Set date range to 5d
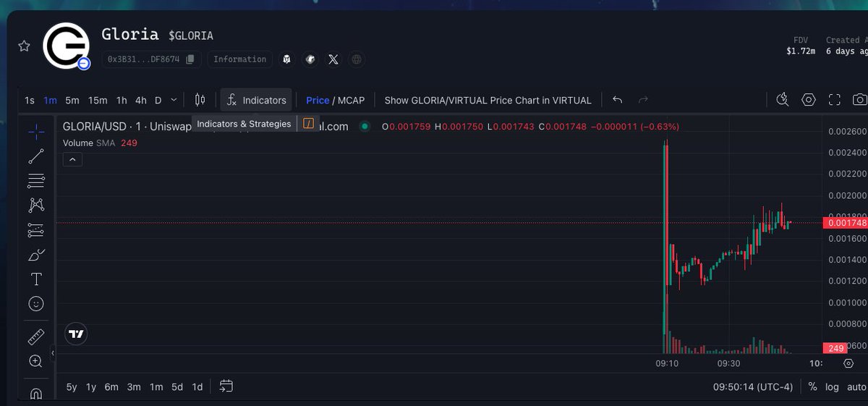 pyautogui.click(x=177, y=387)
